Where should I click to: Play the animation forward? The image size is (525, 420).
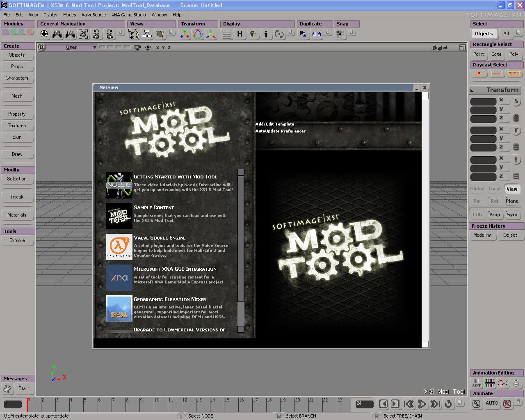422,404
